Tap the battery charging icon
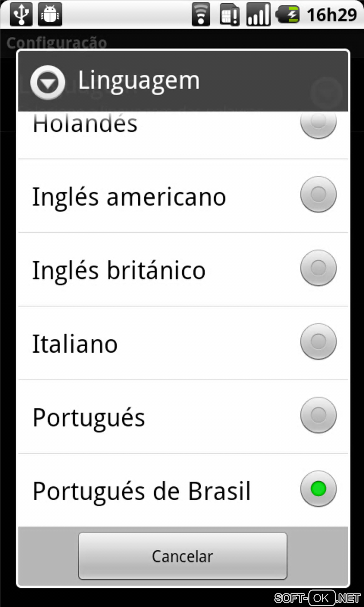The image size is (364, 607). tap(288, 15)
